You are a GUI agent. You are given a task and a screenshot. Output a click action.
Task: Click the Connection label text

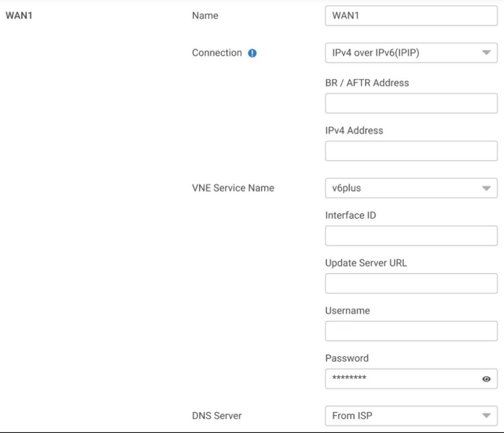click(217, 53)
